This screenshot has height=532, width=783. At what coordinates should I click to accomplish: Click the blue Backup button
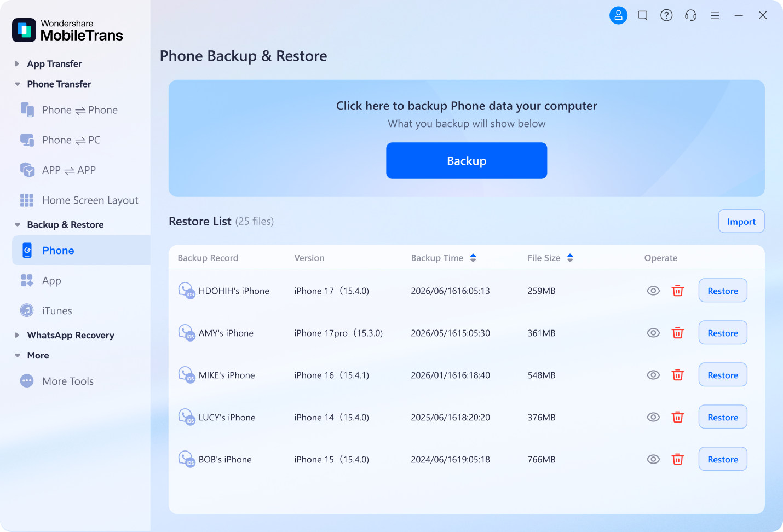(x=467, y=160)
